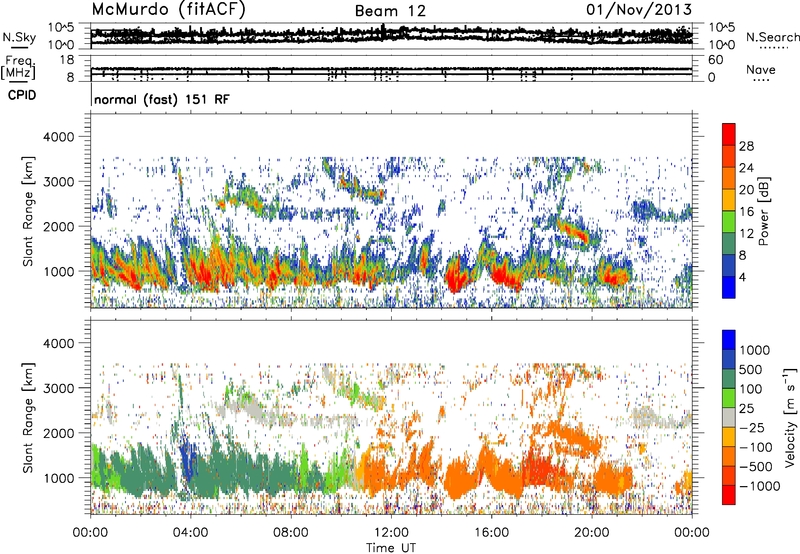Click the '04:00' time axis label
Viewport: 800px width, 554px height.
[x=191, y=533]
